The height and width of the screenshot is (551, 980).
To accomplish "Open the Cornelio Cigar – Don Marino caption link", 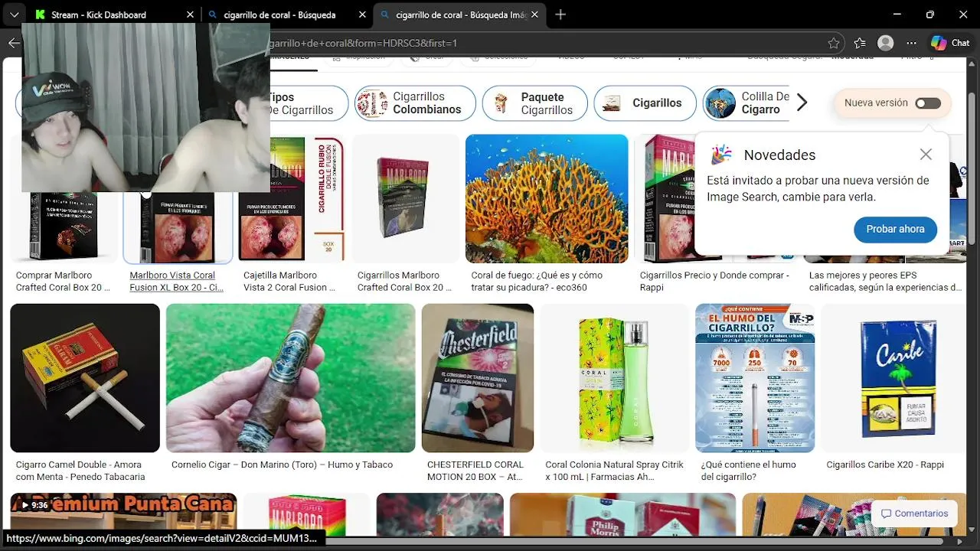I will pos(282,465).
